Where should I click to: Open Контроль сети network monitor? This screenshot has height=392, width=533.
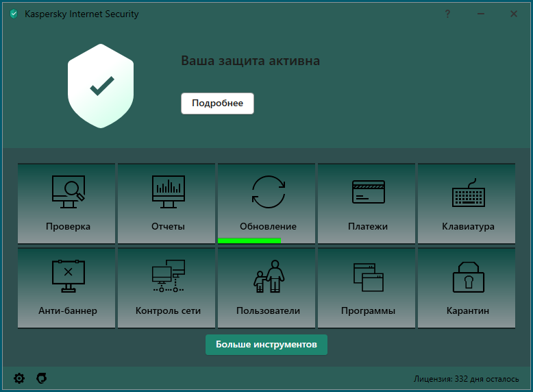click(x=166, y=288)
